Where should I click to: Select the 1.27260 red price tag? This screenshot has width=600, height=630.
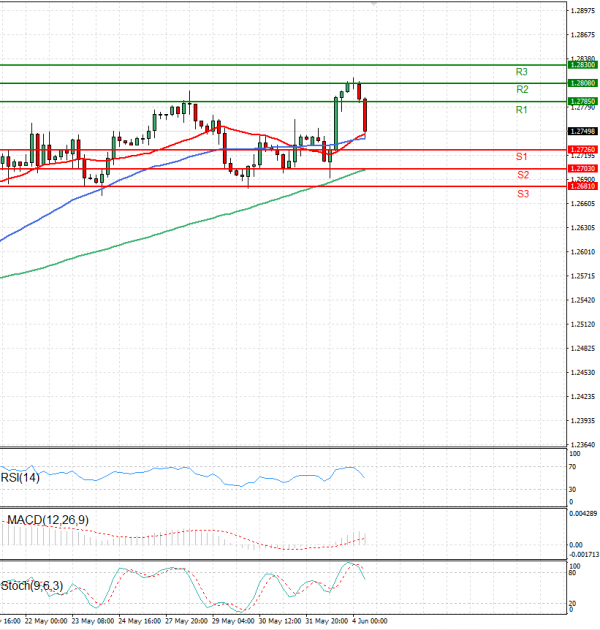click(583, 149)
